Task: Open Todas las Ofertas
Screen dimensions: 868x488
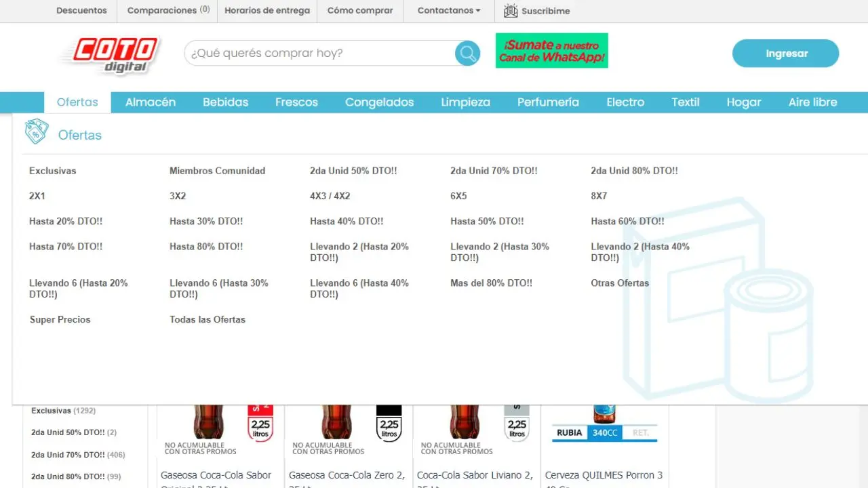Action: pos(208,320)
